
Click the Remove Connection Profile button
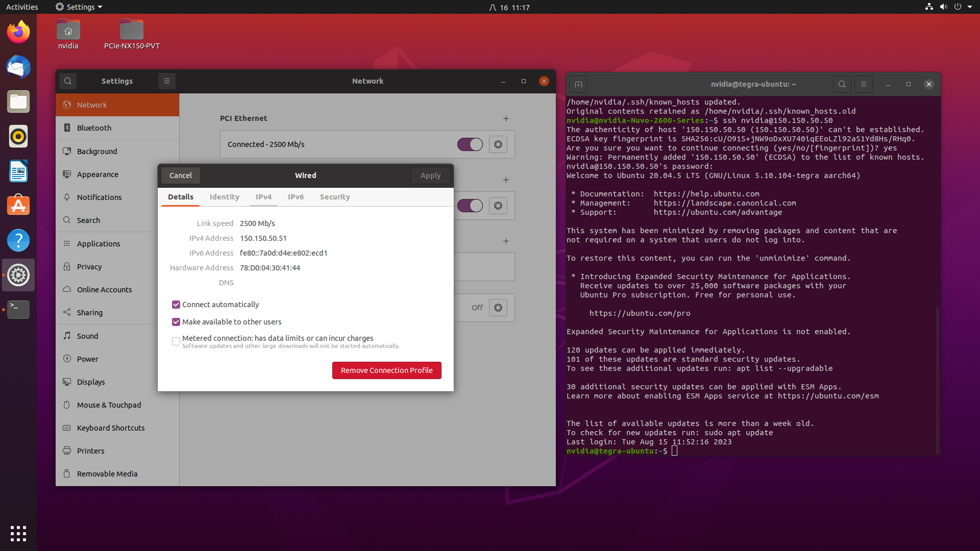pos(386,370)
